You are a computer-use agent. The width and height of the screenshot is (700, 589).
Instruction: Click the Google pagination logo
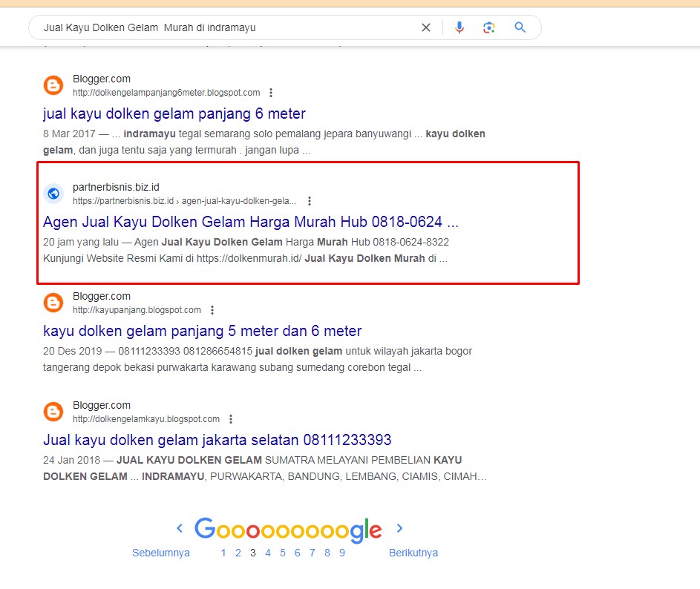(x=288, y=530)
